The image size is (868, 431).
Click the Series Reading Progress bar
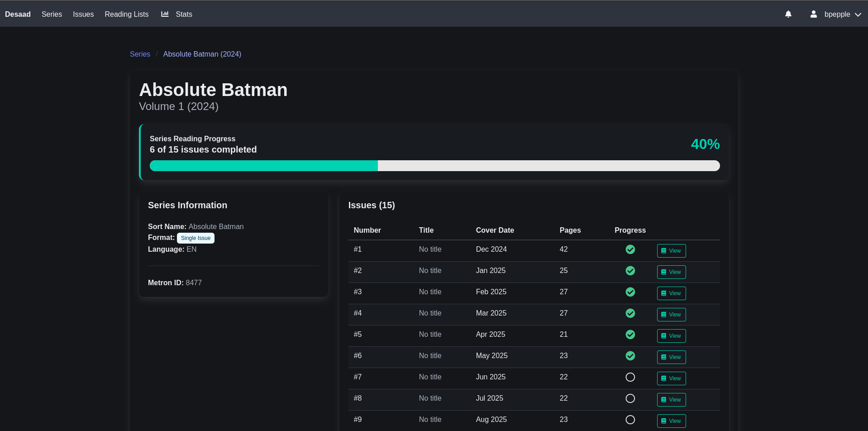(x=434, y=166)
